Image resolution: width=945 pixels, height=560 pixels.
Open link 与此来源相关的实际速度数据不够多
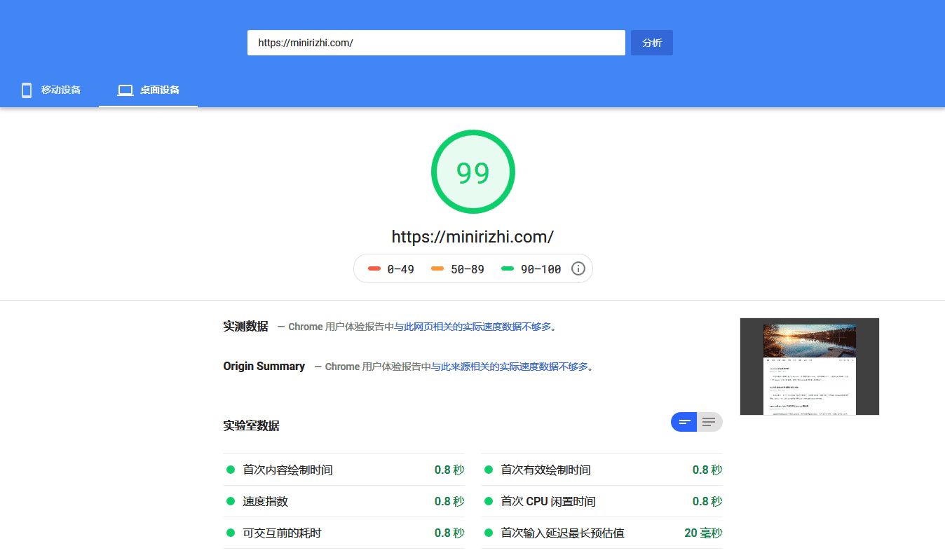click(510, 367)
